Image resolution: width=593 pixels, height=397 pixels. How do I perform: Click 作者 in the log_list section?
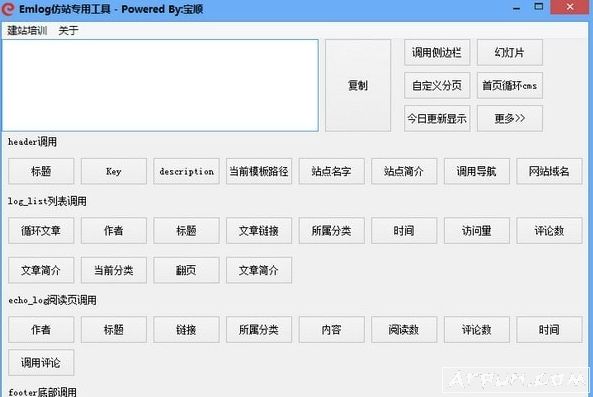click(x=113, y=231)
